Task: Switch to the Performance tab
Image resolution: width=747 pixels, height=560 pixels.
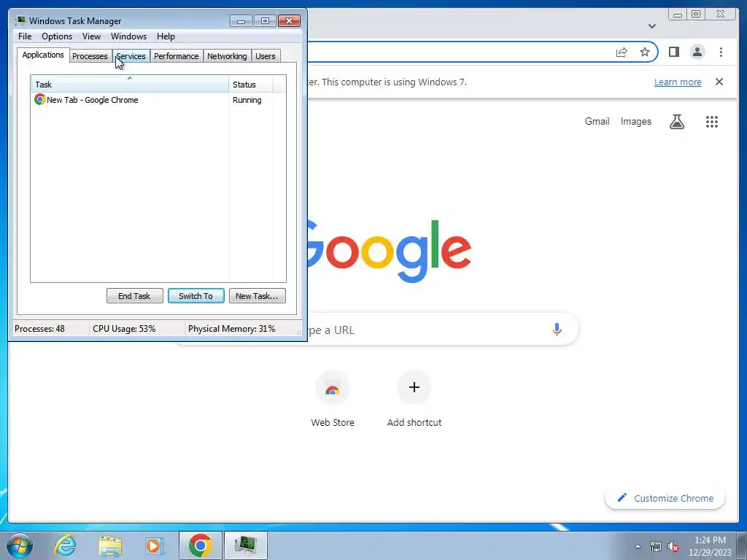Action: (177, 56)
